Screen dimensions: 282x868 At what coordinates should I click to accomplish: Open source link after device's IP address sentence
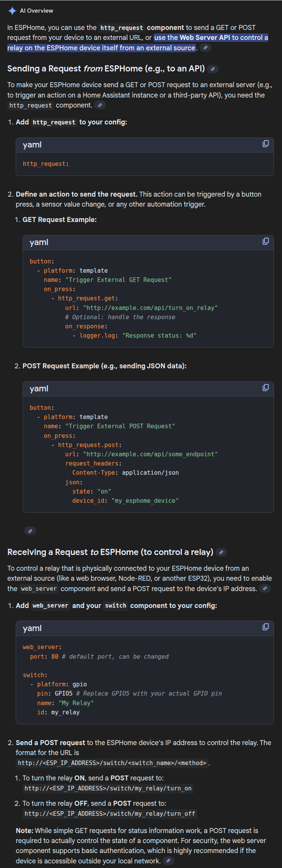[265, 588]
